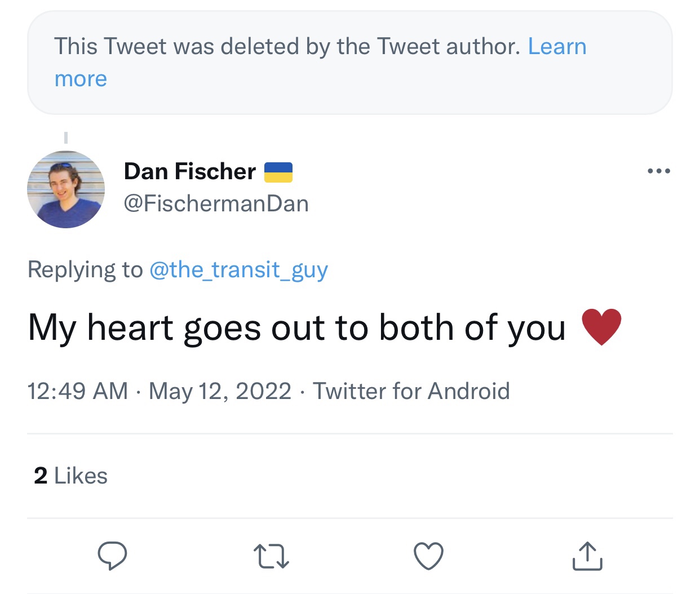The image size is (700, 594).
Task: Open the @the_transit_guy mention link
Action: (x=238, y=269)
